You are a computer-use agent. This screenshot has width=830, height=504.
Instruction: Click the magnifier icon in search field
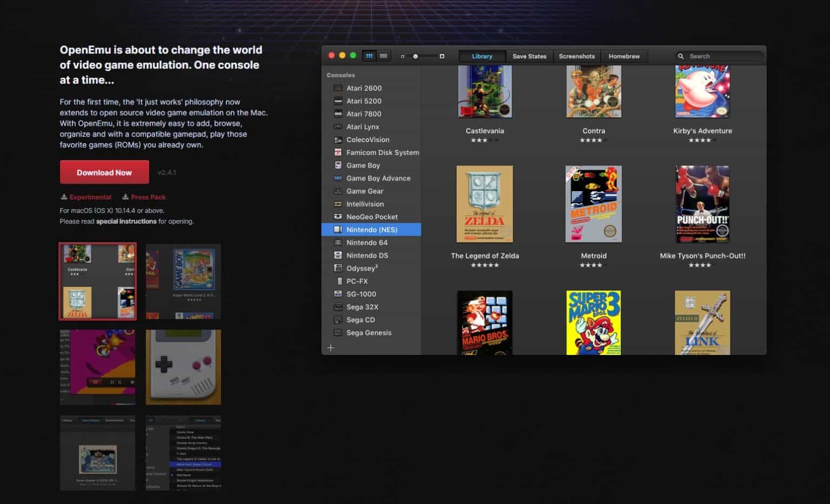(x=681, y=56)
